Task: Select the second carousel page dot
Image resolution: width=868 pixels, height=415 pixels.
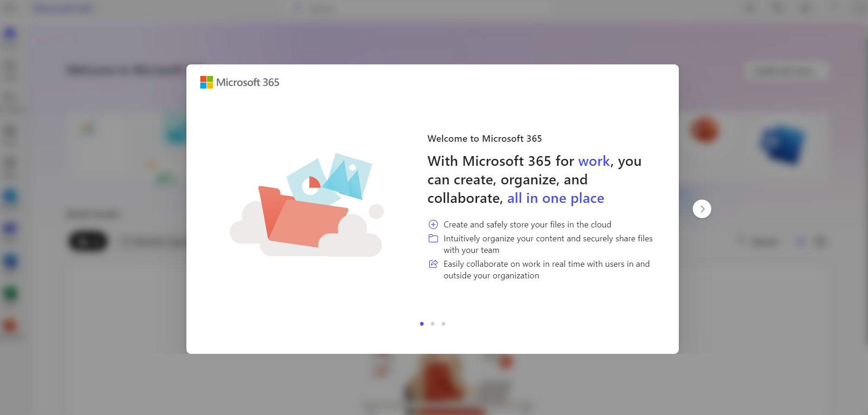Action: tap(433, 324)
